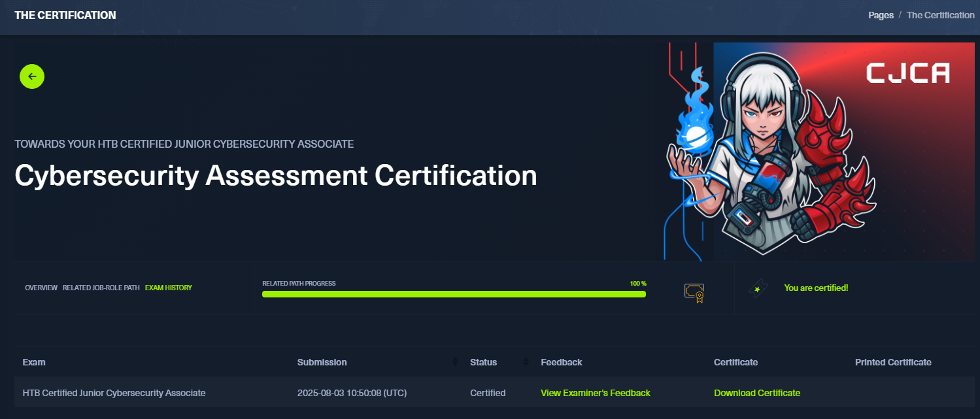Click the CJCA character banner image
This screenshot has height=419, width=980.
tap(819, 152)
